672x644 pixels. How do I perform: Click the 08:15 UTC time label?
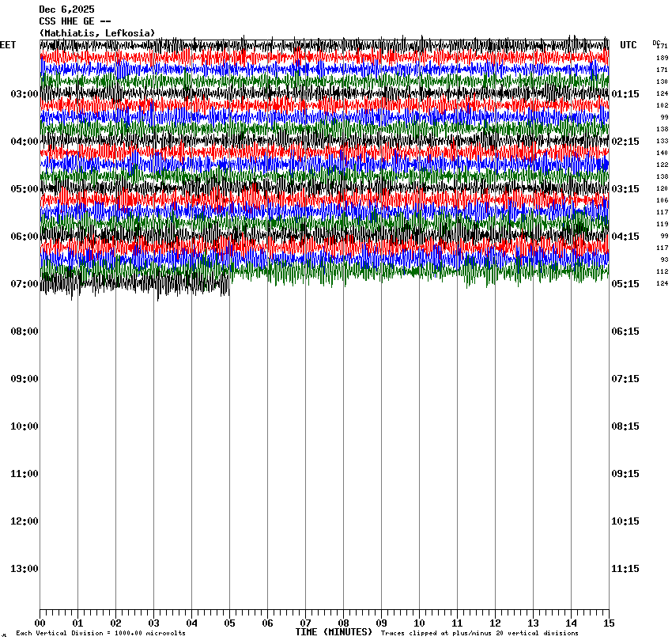(x=625, y=426)
